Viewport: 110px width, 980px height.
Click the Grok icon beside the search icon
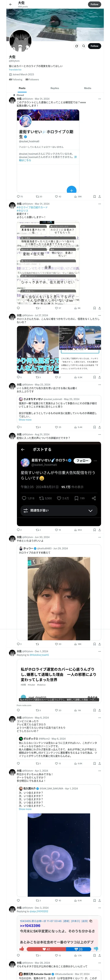tap(77, 46)
